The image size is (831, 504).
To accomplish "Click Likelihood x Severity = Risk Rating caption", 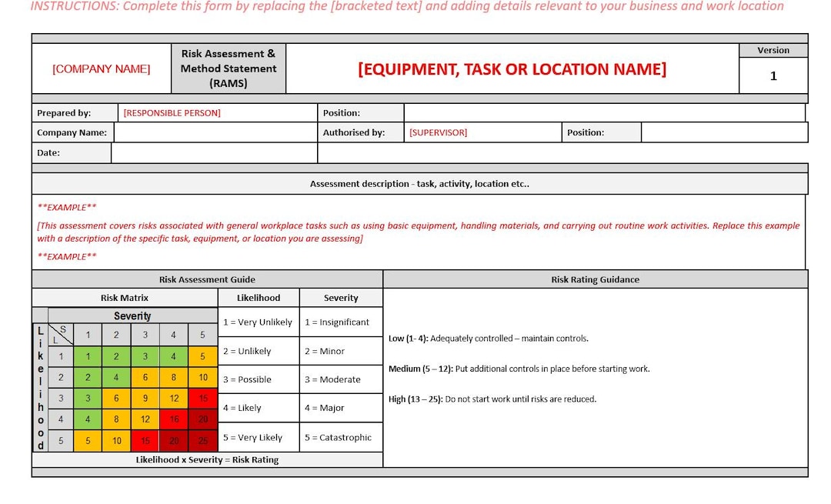I will (207, 459).
